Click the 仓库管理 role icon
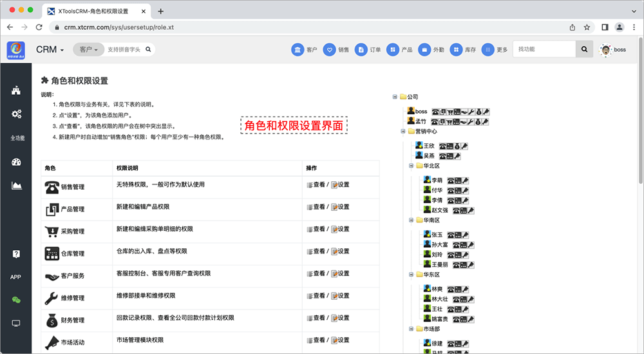The image size is (644, 354). tap(52, 253)
